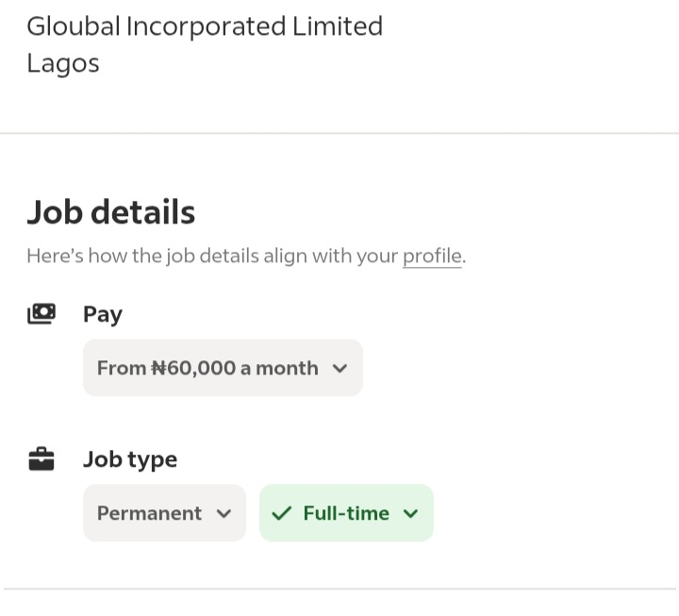
Task: Expand the Full-time job type chip
Action: (x=346, y=513)
